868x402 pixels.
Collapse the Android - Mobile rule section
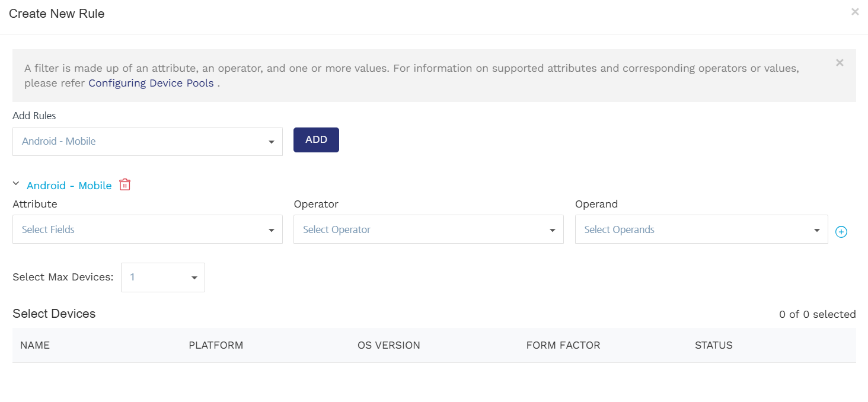pyautogui.click(x=16, y=184)
